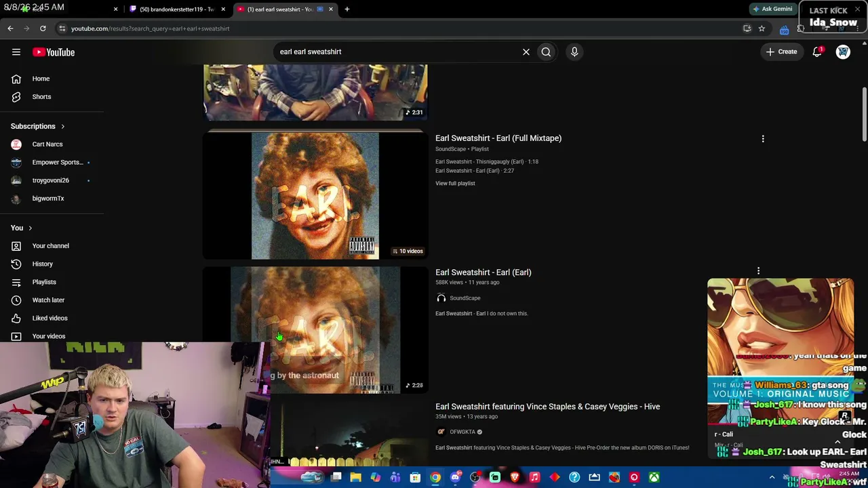Open the Create button
Image resolution: width=868 pixels, height=488 pixels.
781,52
